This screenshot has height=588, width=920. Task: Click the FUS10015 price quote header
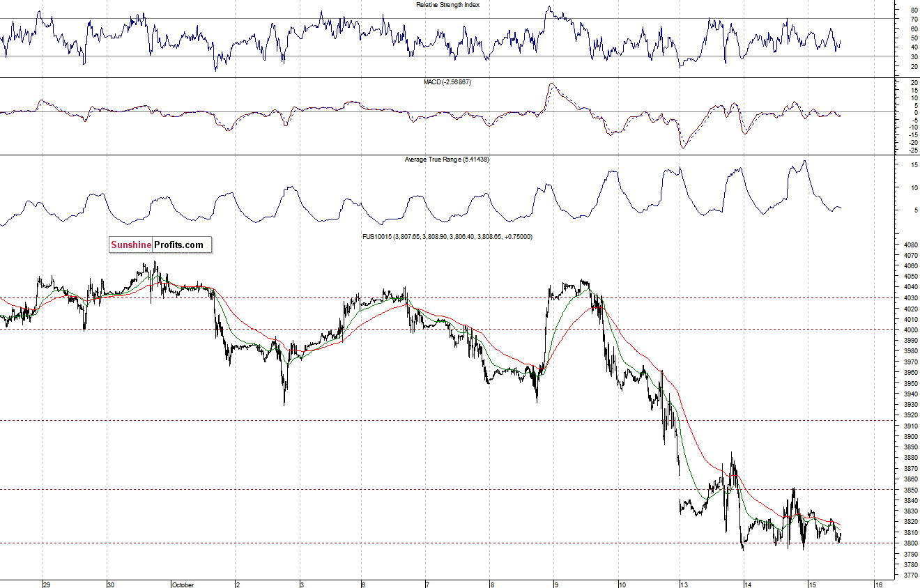447,237
